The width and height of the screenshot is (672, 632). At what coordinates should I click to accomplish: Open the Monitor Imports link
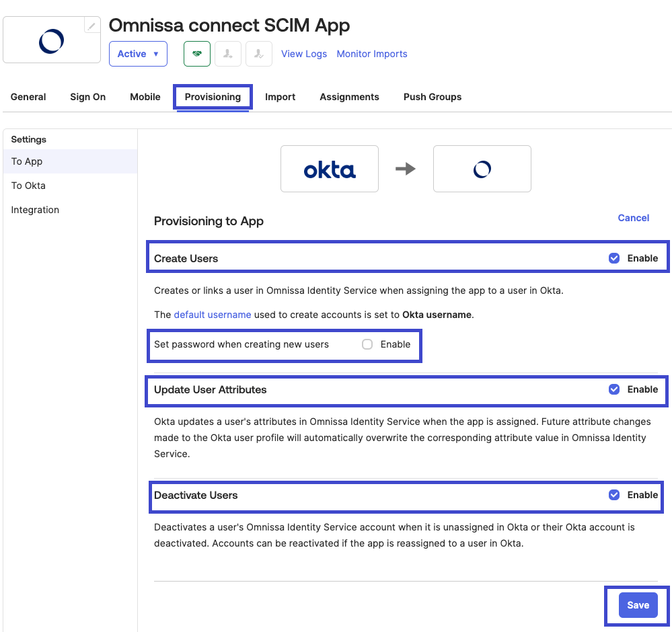372,54
